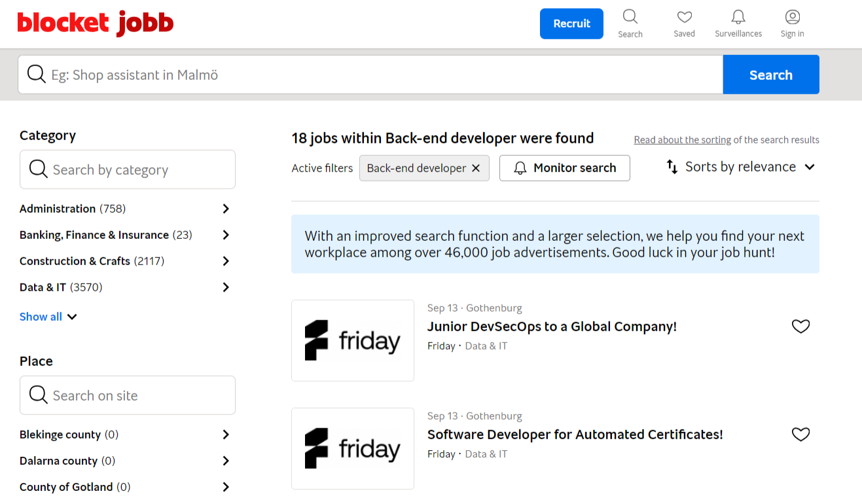Open Surveillances bell icon
Viewport: 862px width, 504px height.
point(738,17)
